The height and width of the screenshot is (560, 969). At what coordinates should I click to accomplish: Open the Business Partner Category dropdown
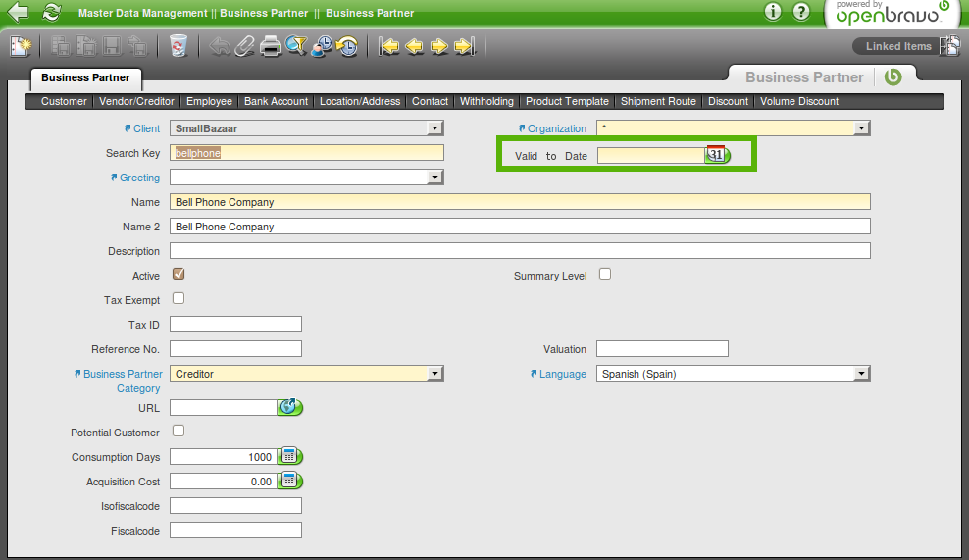pyautogui.click(x=435, y=374)
